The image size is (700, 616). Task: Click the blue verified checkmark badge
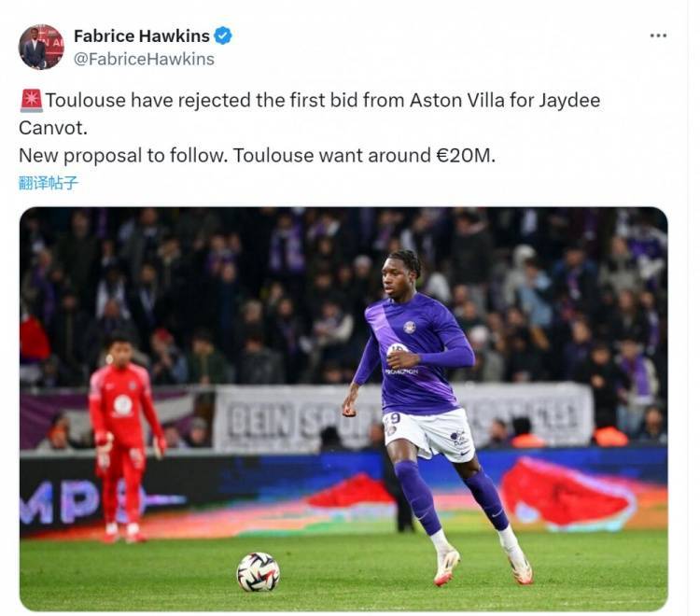(223, 35)
